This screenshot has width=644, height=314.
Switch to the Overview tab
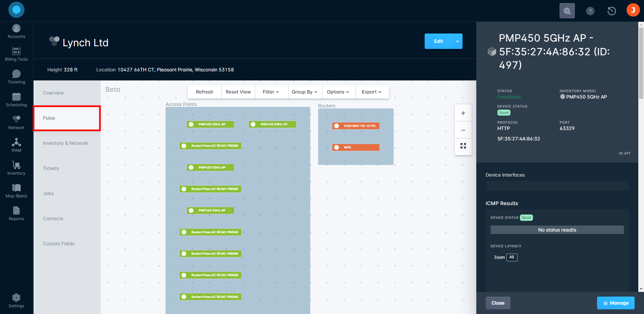[x=67, y=93]
